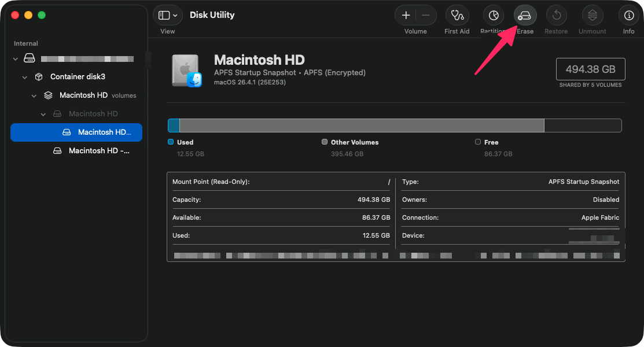
Task: Toggle the Used space checkbox
Action: (x=171, y=142)
